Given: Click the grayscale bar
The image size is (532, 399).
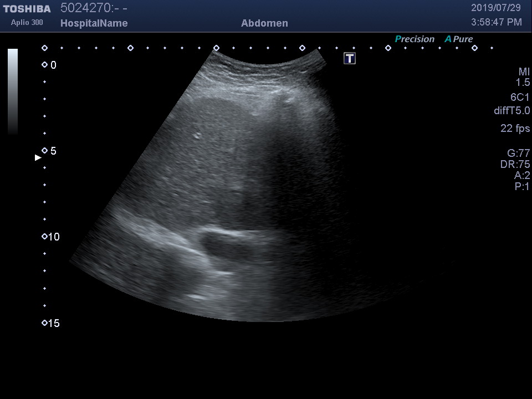Looking at the screenshot, I should (13, 91).
